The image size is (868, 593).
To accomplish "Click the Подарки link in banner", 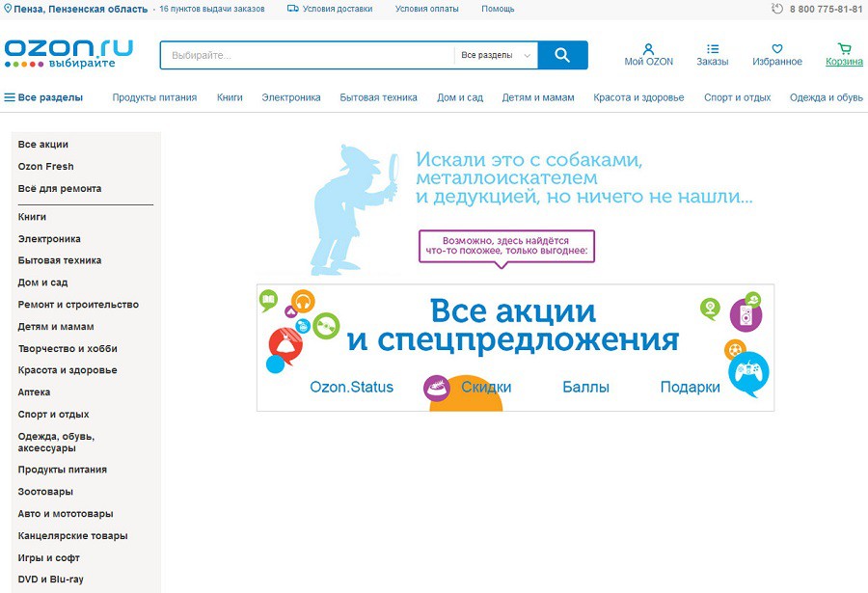I will click(x=691, y=387).
